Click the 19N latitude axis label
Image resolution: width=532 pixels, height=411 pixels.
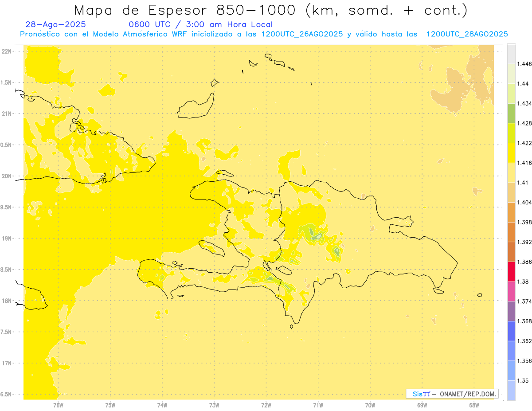tap(7, 239)
